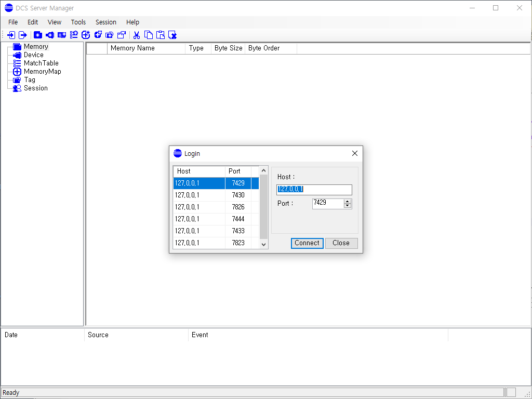Click Connect in the Login dialog
Viewport: 532px width, 399px height.
307,243
